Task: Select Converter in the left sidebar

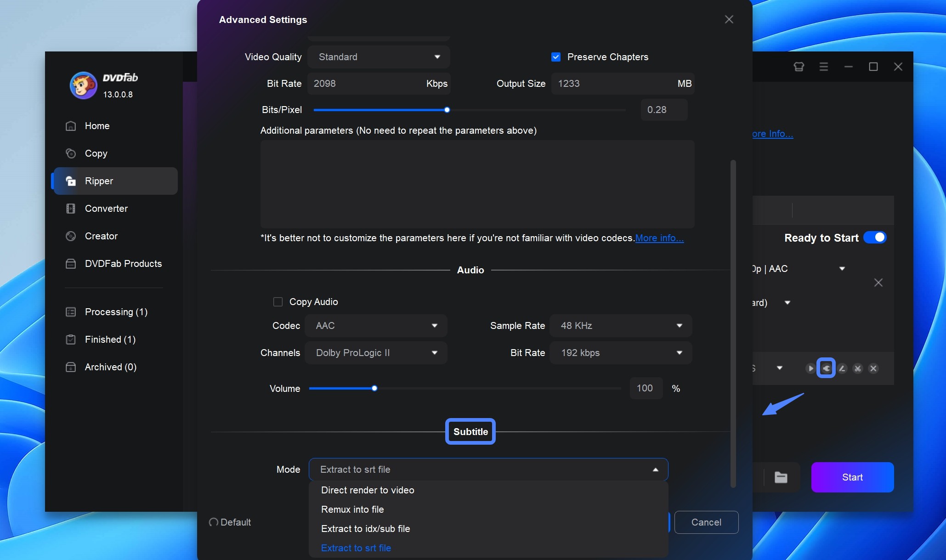Action: click(106, 209)
